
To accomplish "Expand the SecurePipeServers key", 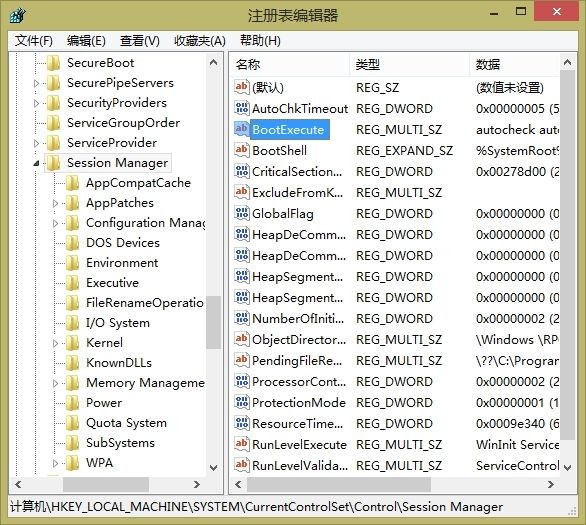I will tap(36, 83).
